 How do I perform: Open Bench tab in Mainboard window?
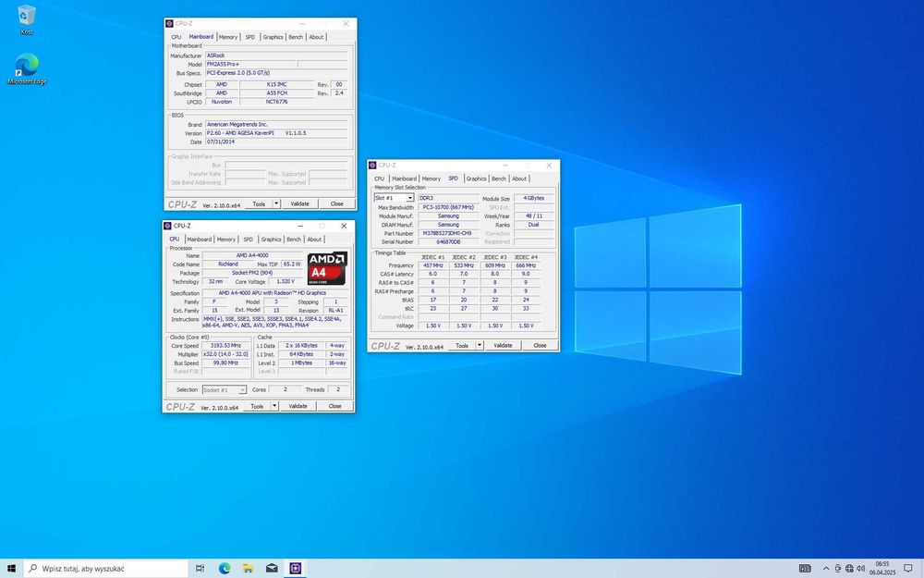pyautogui.click(x=296, y=37)
